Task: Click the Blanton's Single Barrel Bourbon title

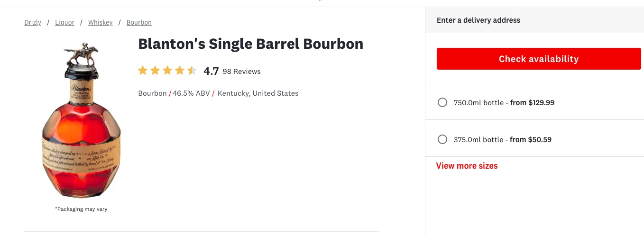Action: click(250, 44)
